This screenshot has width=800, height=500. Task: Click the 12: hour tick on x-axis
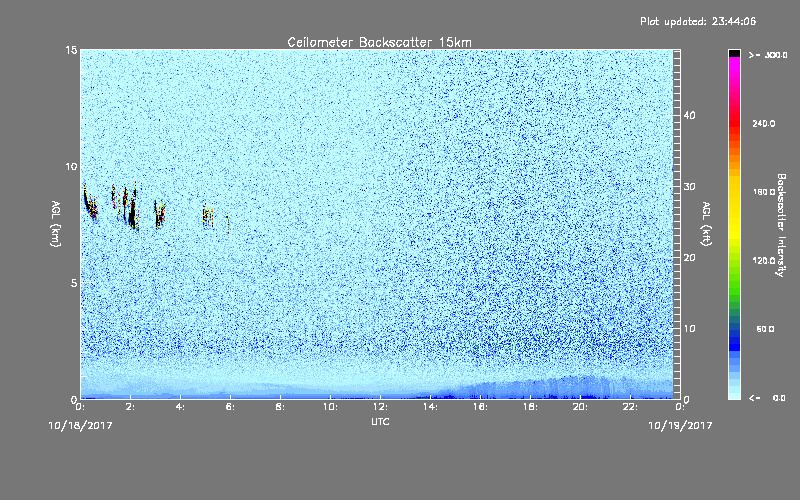[x=380, y=407]
